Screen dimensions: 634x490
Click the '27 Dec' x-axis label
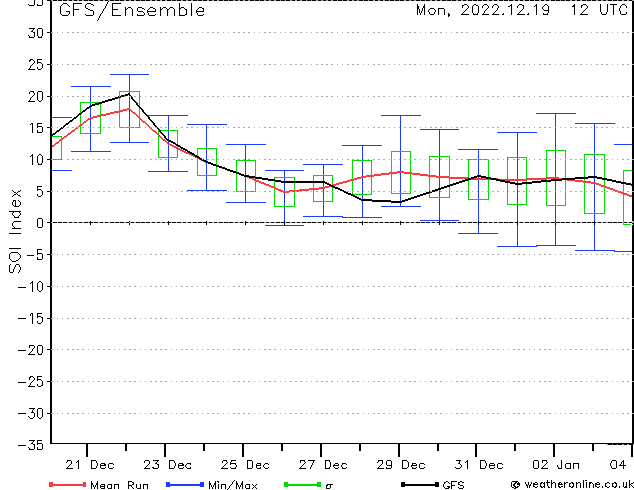[323, 465]
